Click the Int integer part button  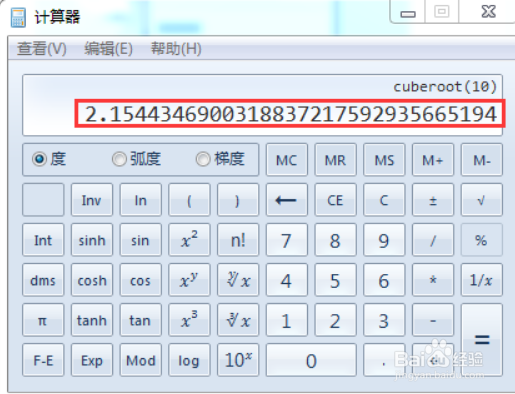coord(43,240)
